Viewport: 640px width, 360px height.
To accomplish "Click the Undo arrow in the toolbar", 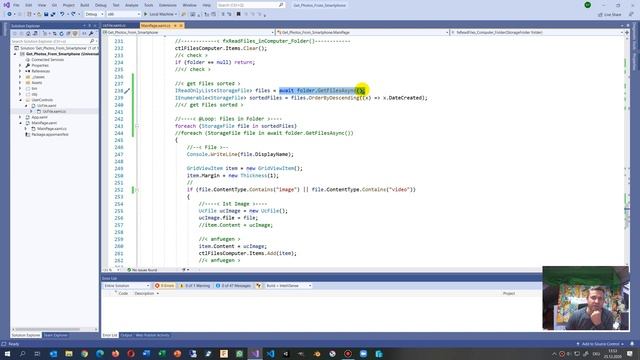I will tap(62, 14).
